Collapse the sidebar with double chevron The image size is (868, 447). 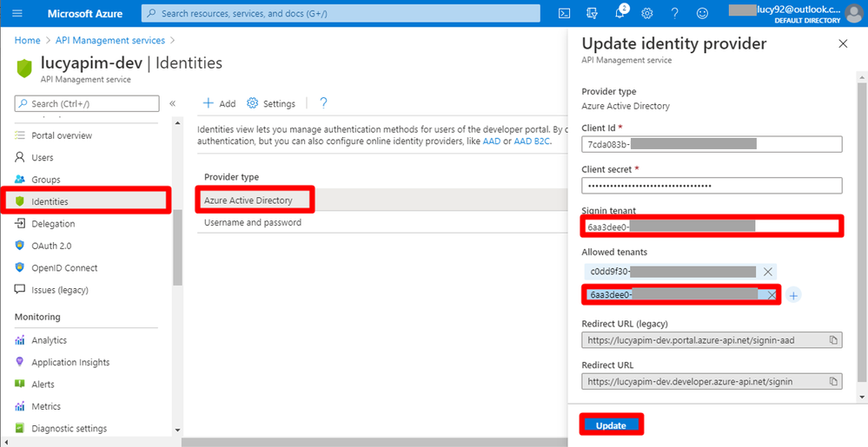(172, 103)
